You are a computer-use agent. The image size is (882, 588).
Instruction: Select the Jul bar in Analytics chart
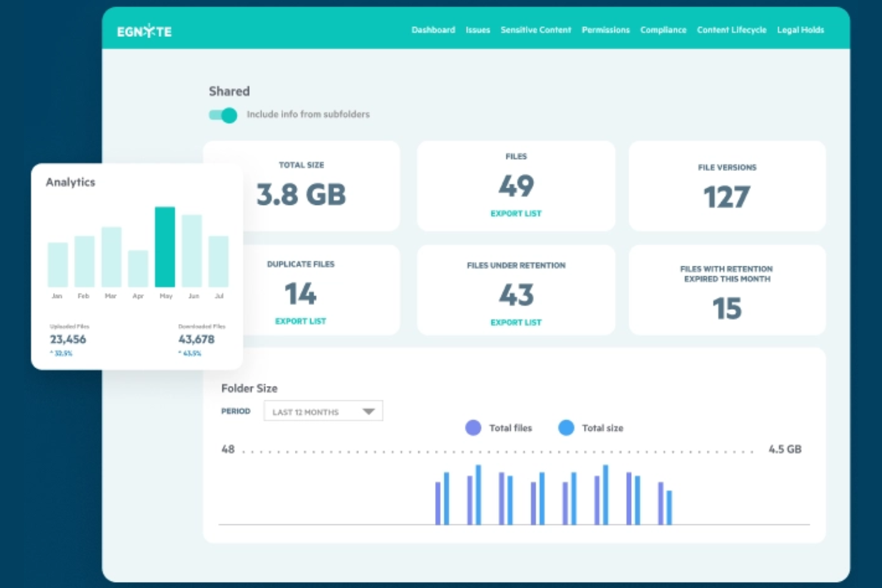[219, 262]
